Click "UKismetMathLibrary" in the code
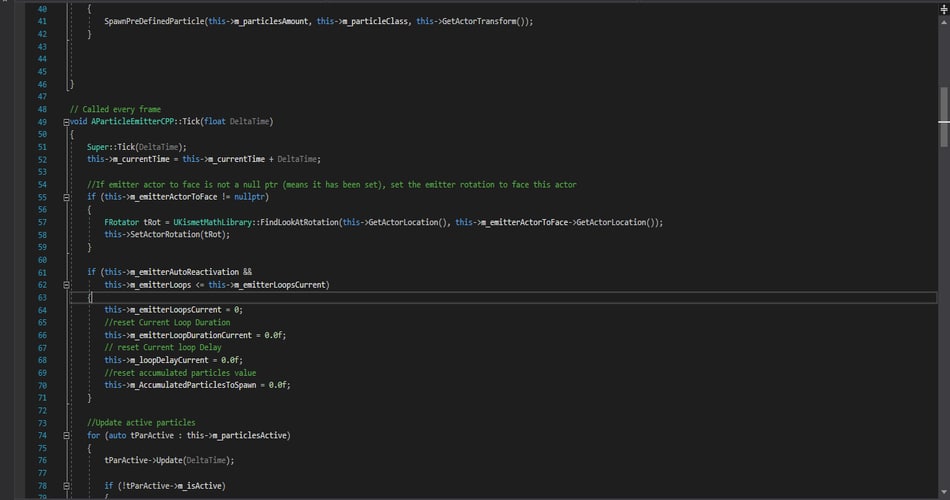Screen dimensions: 950x500 212,222
